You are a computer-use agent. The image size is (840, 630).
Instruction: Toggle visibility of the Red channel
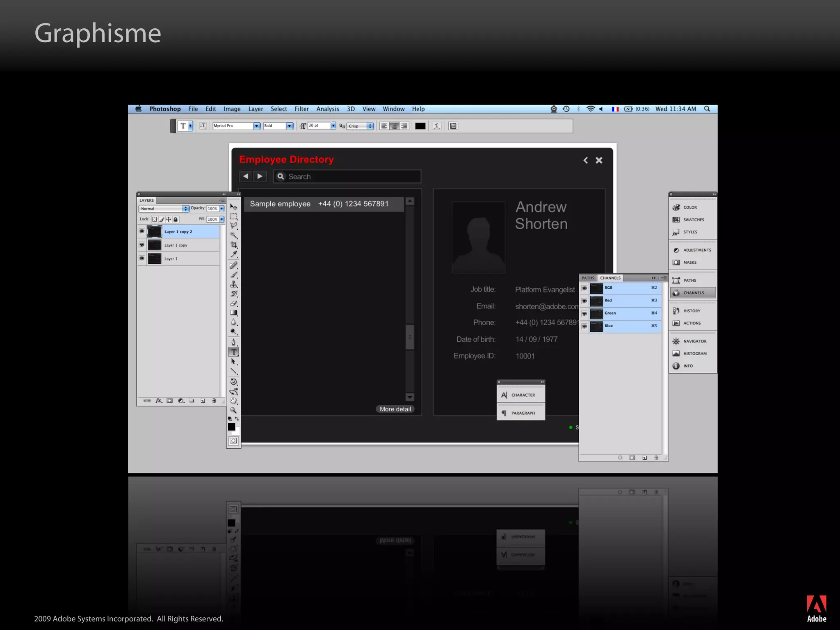pos(584,301)
